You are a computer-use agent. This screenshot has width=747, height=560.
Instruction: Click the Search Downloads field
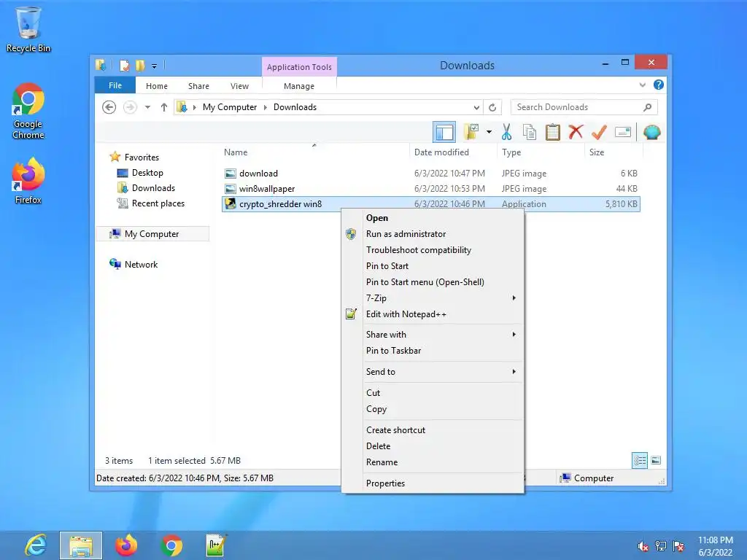(584, 107)
